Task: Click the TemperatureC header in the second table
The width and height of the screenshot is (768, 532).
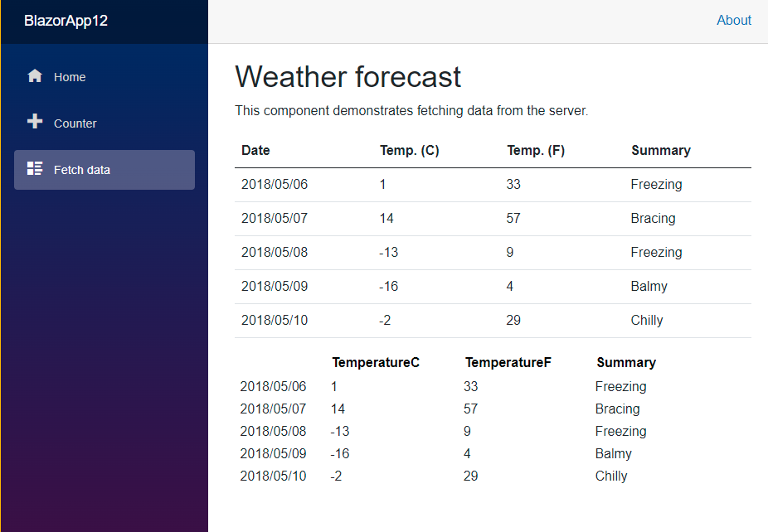Action: click(376, 362)
